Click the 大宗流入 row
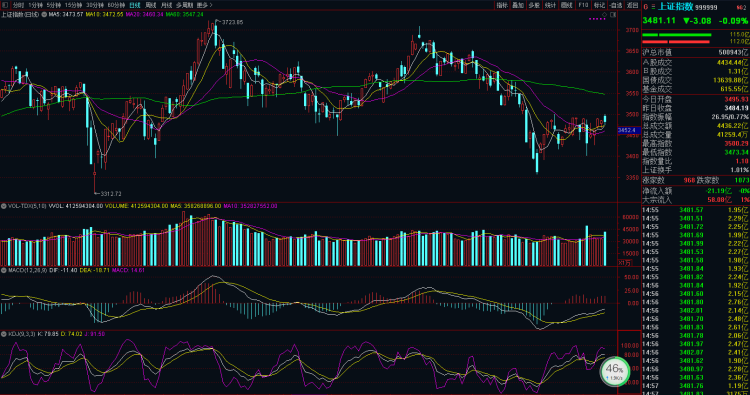The width and height of the screenshot is (750, 395). pos(695,199)
